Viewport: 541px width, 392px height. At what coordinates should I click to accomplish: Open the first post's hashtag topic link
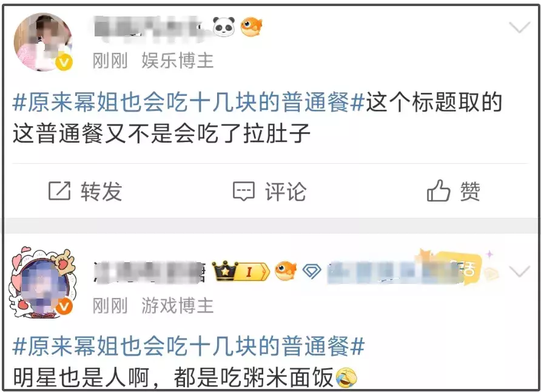pyautogui.click(x=189, y=103)
